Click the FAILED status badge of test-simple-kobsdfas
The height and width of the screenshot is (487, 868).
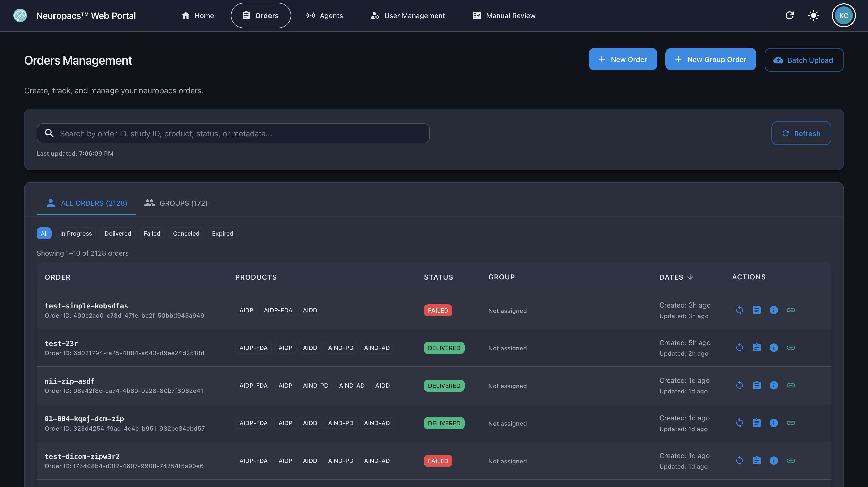pos(438,310)
